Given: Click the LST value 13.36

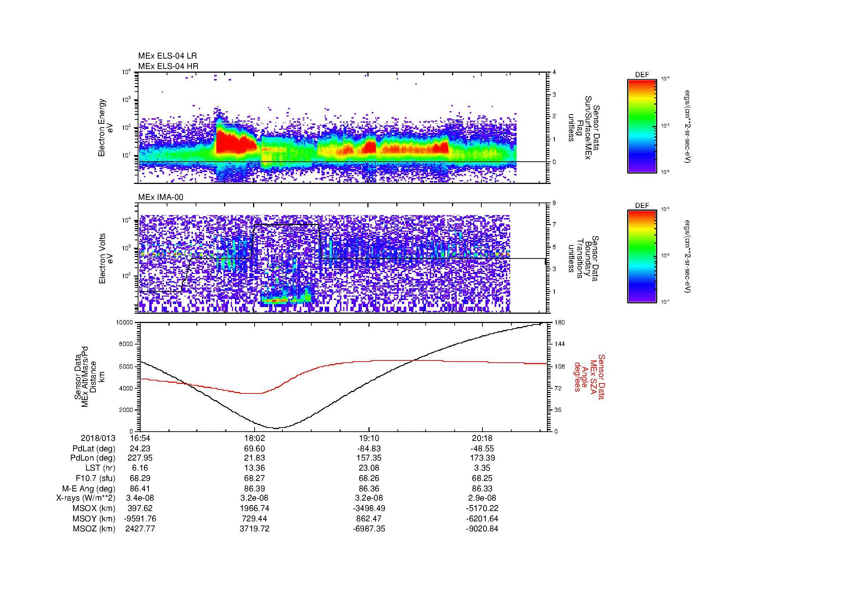Looking at the screenshot, I should pos(255,468).
